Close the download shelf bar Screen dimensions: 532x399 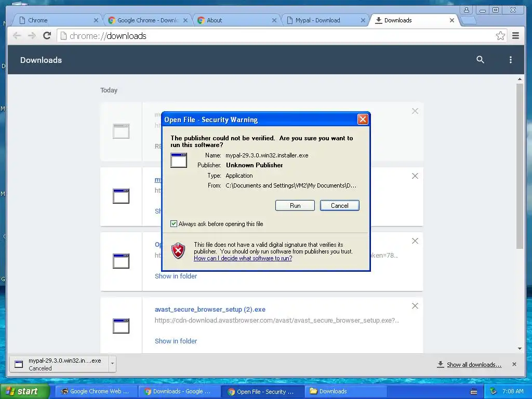click(x=514, y=364)
